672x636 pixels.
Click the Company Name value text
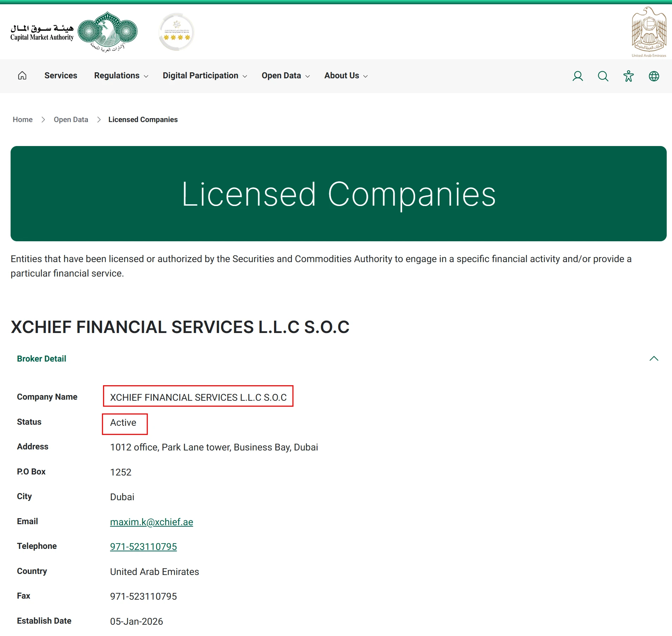click(x=198, y=398)
